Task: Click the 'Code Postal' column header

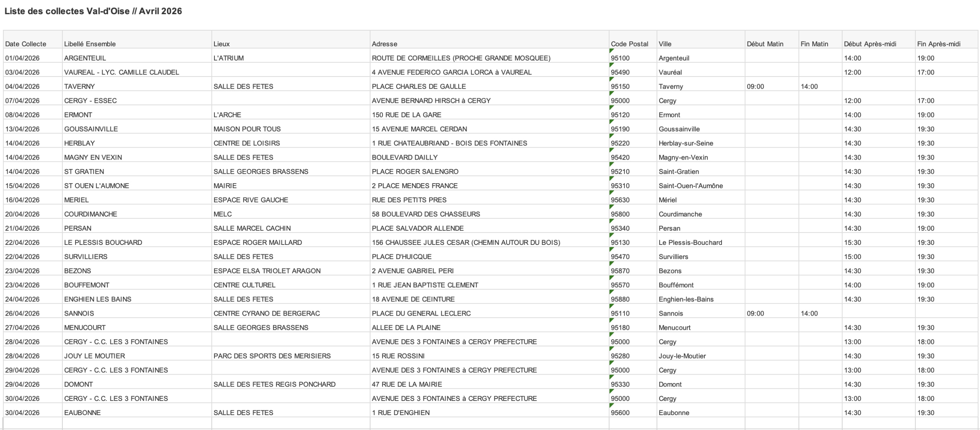Action: click(x=629, y=44)
